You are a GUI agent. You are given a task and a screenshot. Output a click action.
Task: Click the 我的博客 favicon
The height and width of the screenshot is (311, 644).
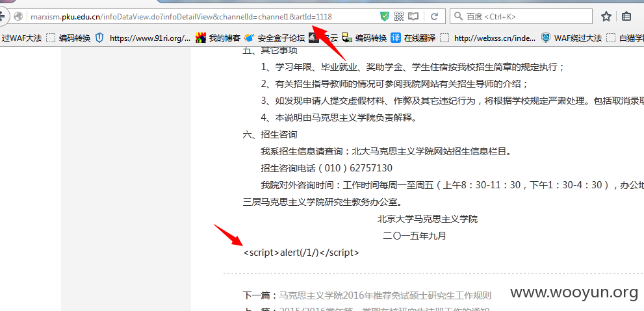[200, 38]
